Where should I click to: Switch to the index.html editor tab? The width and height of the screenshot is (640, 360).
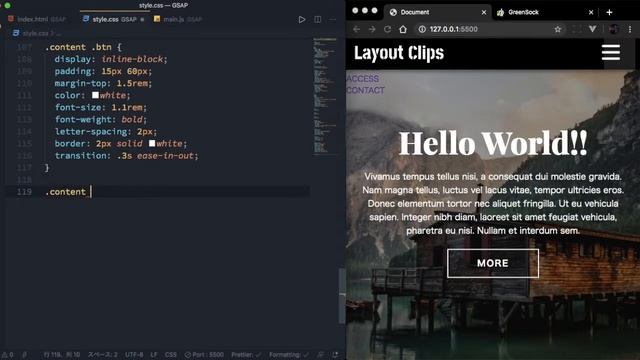[37, 19]
